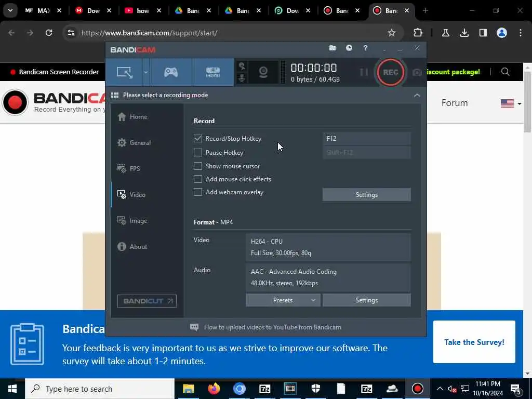Click the pause icon beside REC
Image resolution: width=532 pixels, height=399 pixels.
(364, 72)
